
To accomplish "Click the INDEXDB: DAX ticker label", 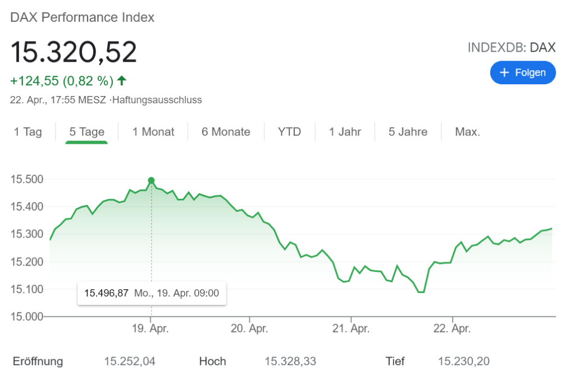I will pos(512,48).
